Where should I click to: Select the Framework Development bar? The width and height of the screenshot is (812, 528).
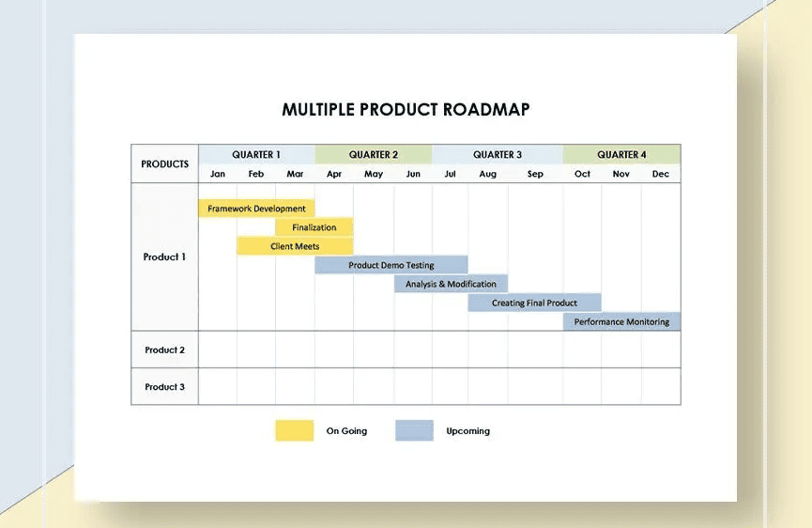(x=256, y=209)
